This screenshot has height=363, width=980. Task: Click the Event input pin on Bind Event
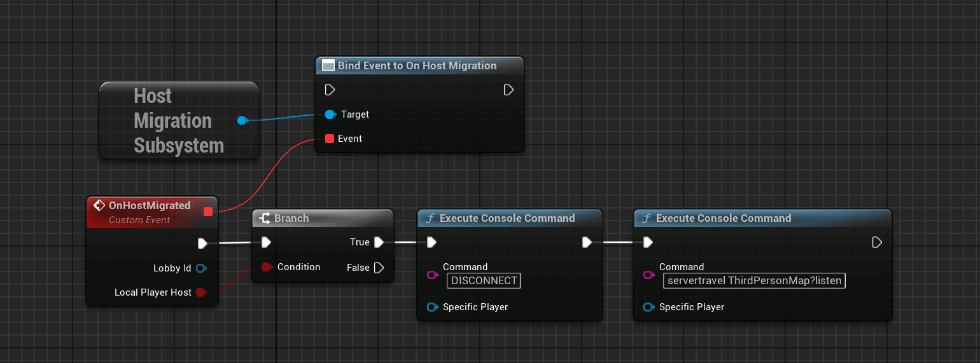click(329, 139)
